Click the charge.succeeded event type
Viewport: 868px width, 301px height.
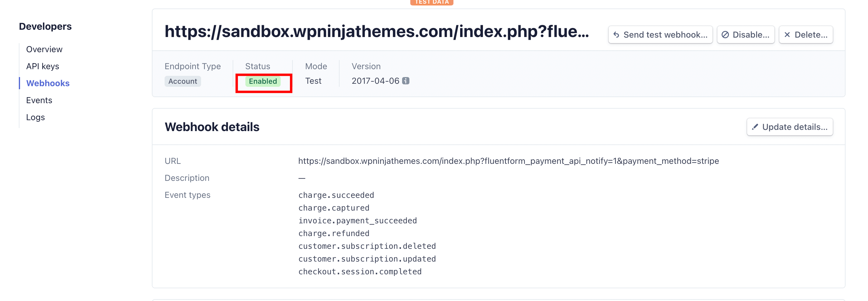(336, 195)
